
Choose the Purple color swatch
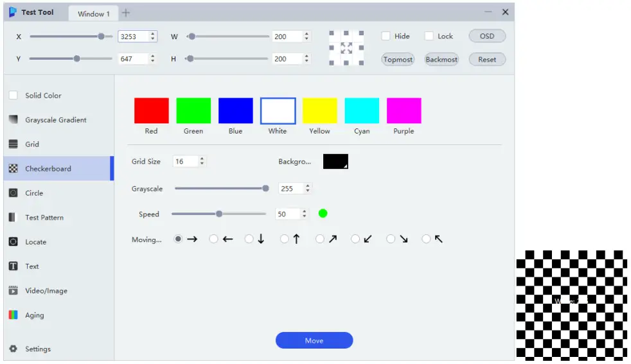pyautogui.click(x=404, y=110)
